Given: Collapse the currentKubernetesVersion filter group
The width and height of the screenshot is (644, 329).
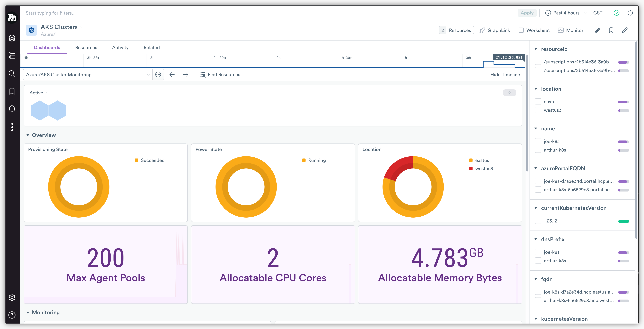Looking at the screenshot, I should point(536,208).
